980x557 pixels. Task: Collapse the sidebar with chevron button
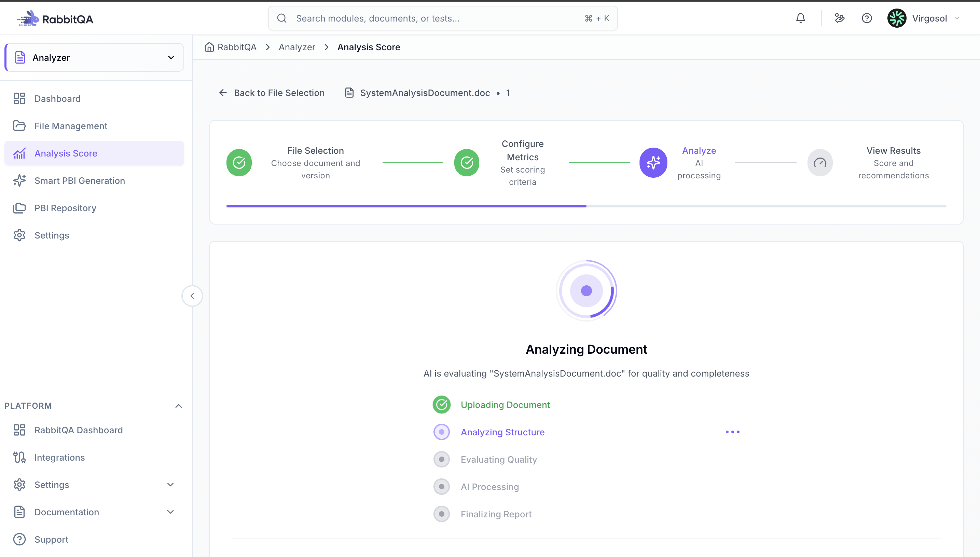[192, 296]
